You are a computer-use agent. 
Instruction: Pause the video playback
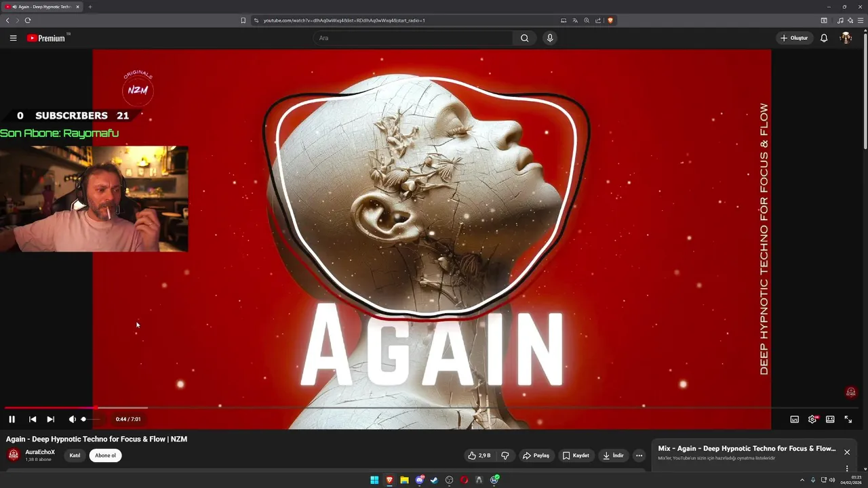tap(12, 420)
